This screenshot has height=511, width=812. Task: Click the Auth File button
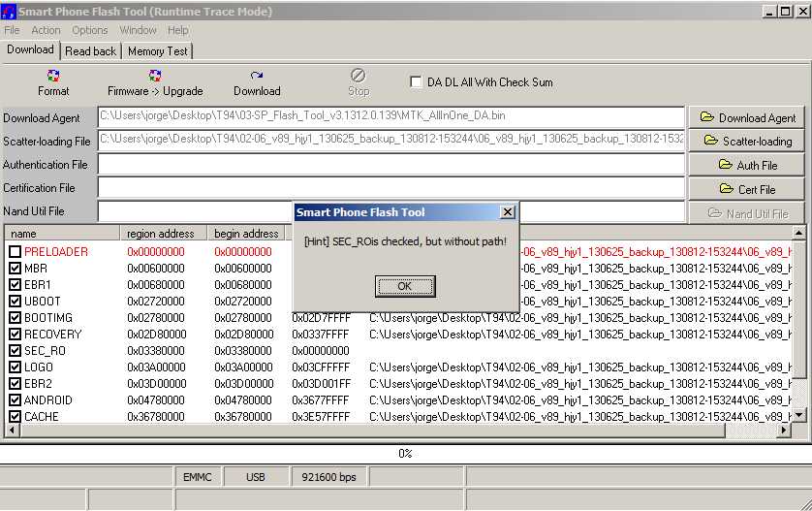(x=747, y=165)
